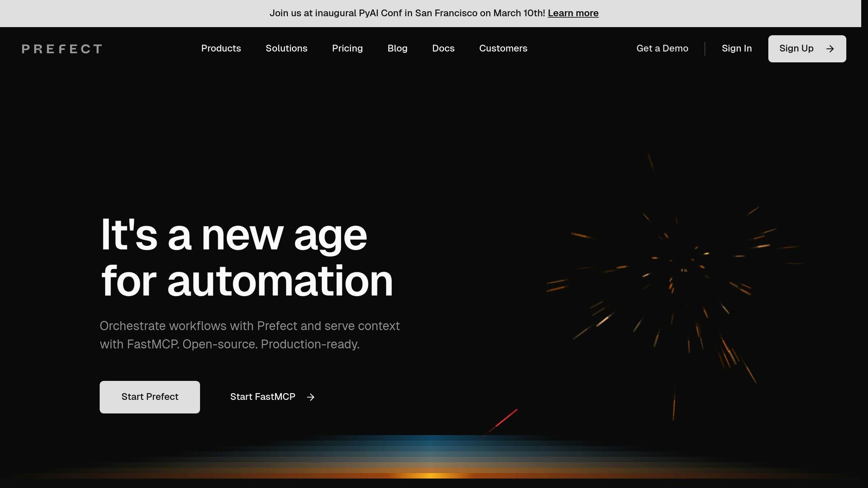Go to the Pricing page

click(x=347, y=48)
